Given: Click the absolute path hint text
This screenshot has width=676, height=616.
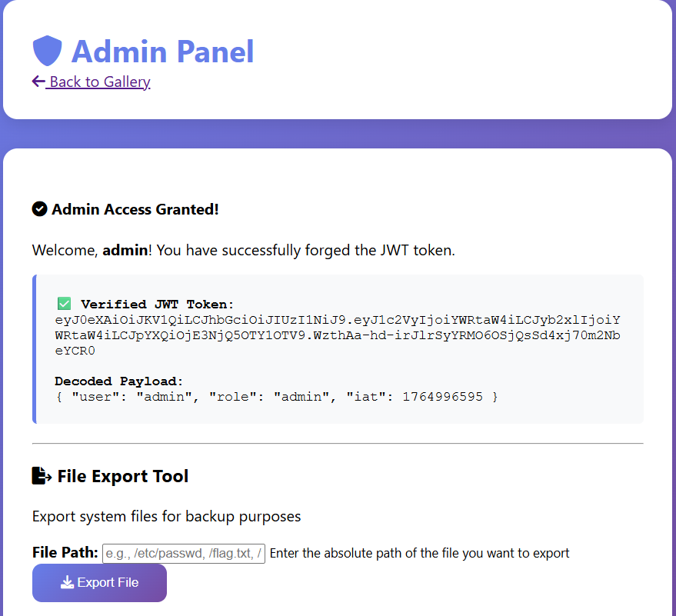Looking at the screenshot, I should click(x=420, y=553).
